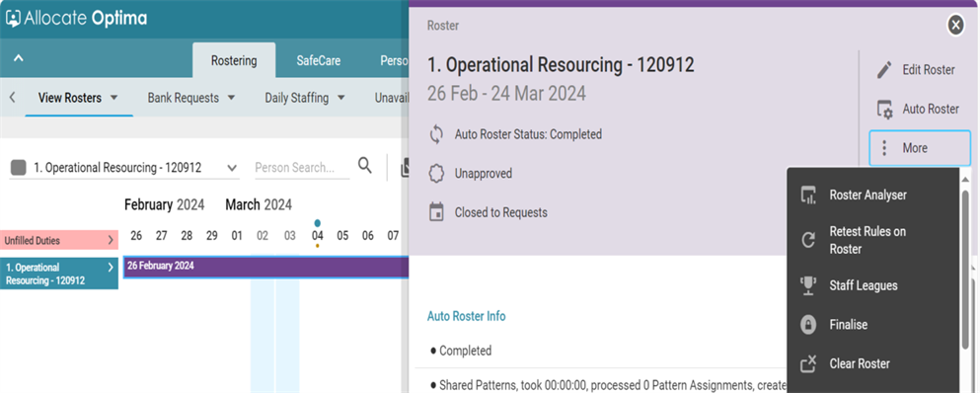
Task: Click the Completed bullet in Auto Roster Info
Action: click(461, 351)
